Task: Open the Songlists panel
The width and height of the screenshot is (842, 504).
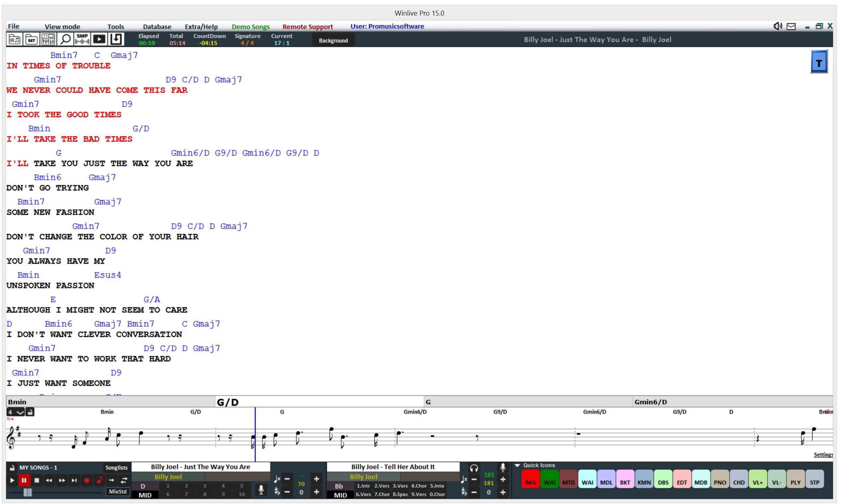Action: tap(116, 468)
